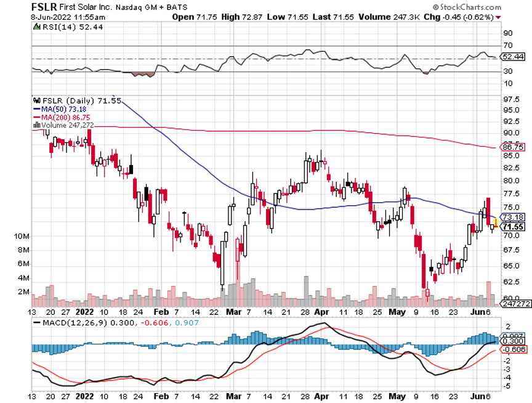Viewport: 532px width, 403px height.
Task: Click the FSLR (Daily) 71.55 legend entry
Action: (x=81, y=100)
